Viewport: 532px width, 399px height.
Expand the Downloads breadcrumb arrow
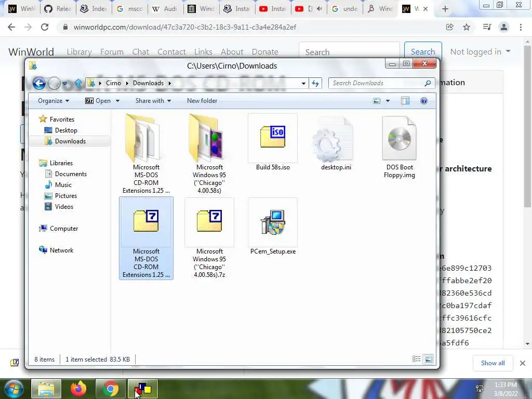tap(170, 83)
